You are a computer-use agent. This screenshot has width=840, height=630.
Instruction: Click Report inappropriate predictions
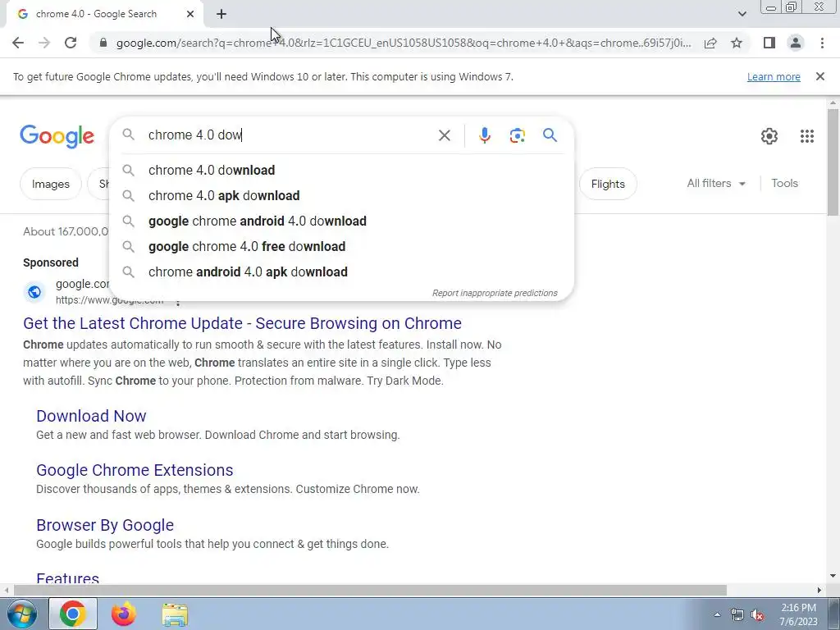click(495, 293)
